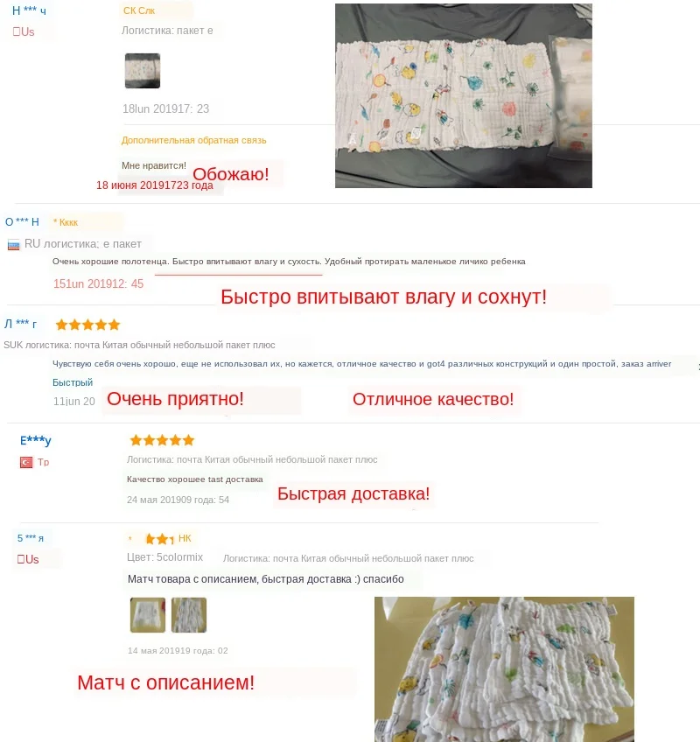This screenshot has width=700, height=742.
Task: Click the five-star rating for reviewer E***y
Action: [162, 441]
